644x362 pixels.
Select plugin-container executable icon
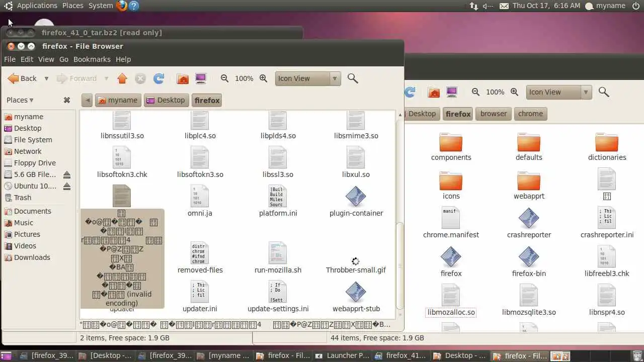[x=356, y=197]
